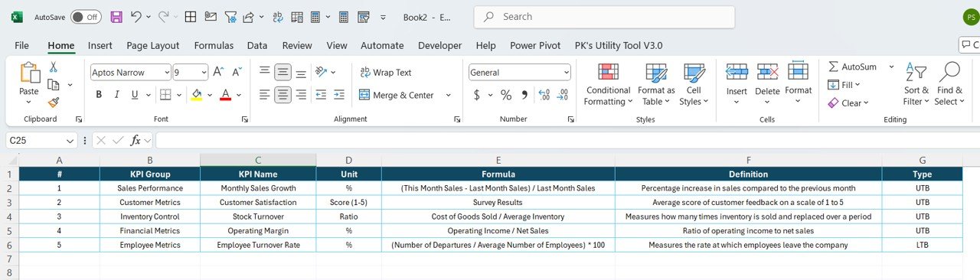Screen dimensions: 980x280
Task: Decrease font size
Action: pos(237,72)
